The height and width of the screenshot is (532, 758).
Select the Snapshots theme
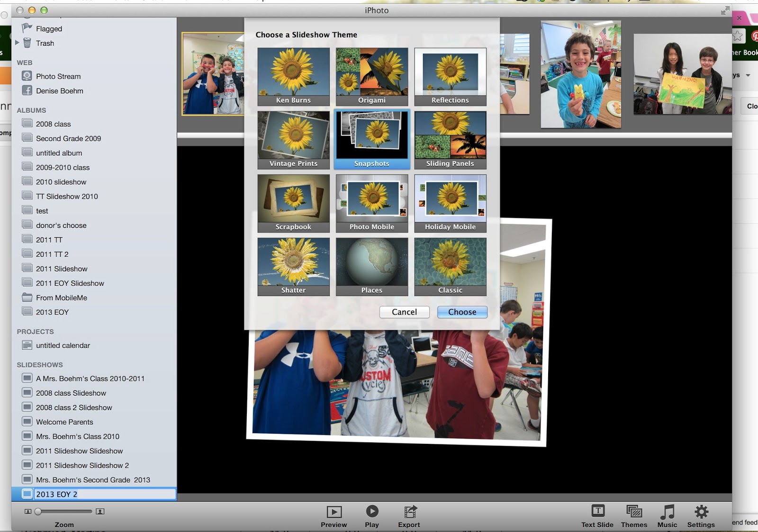pos(372,140)
